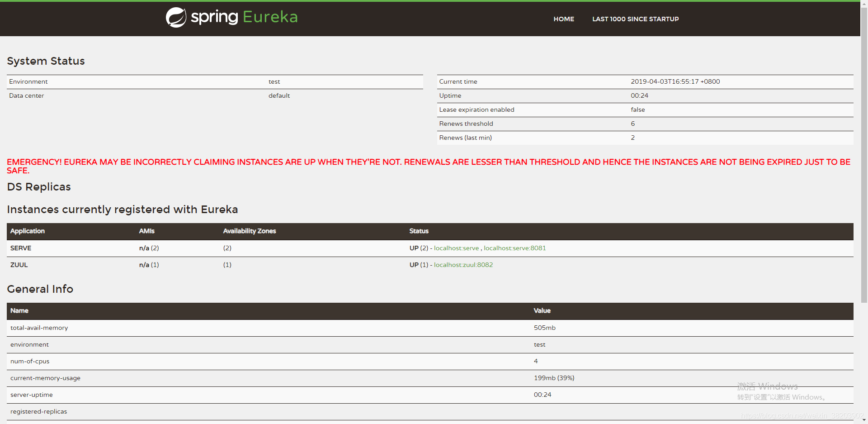Select the total-avail-memory row name
868x424 pixels.
[x=39, y=328]
